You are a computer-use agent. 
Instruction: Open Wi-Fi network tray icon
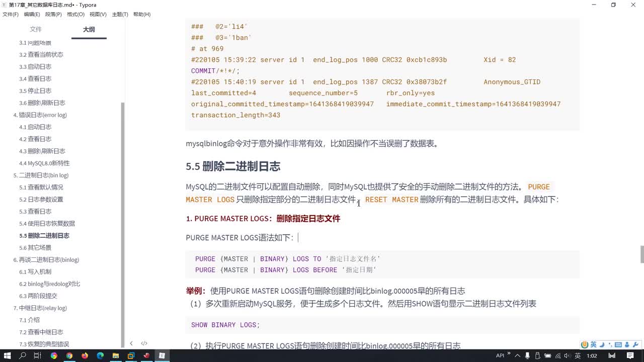click(x=557, y=355)
